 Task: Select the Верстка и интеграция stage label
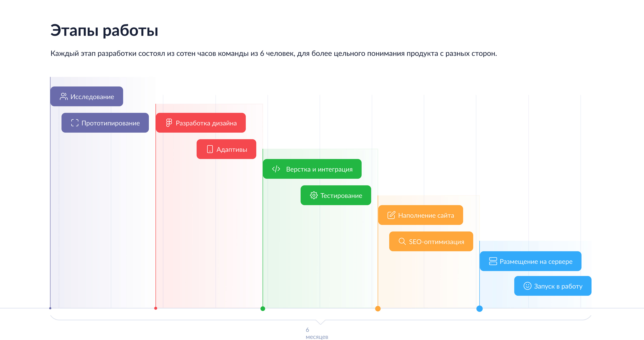click(x=319, y=169)
